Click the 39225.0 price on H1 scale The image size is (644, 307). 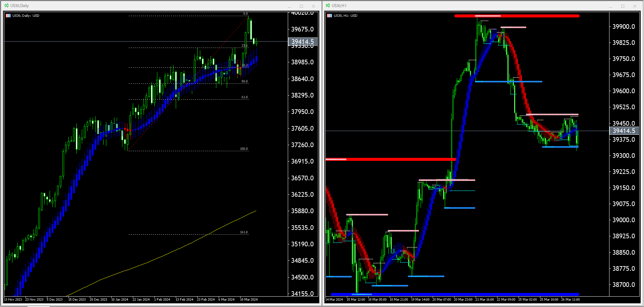coord(624,172)
